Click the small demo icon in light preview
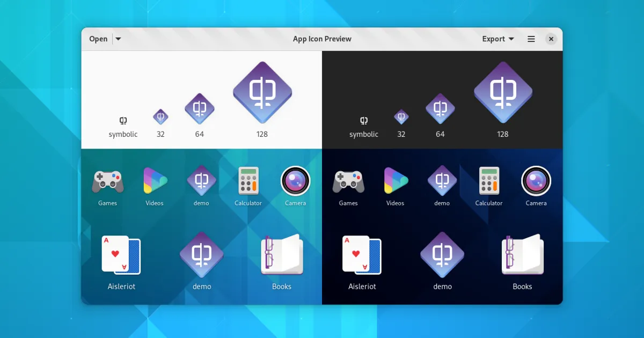The image size is (644, 338). 201,181
